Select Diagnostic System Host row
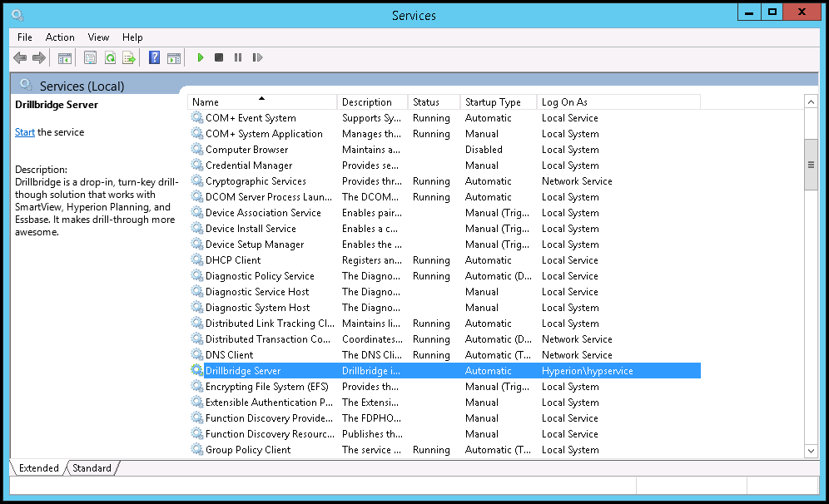The image size is (829, 504). [257, 308]
